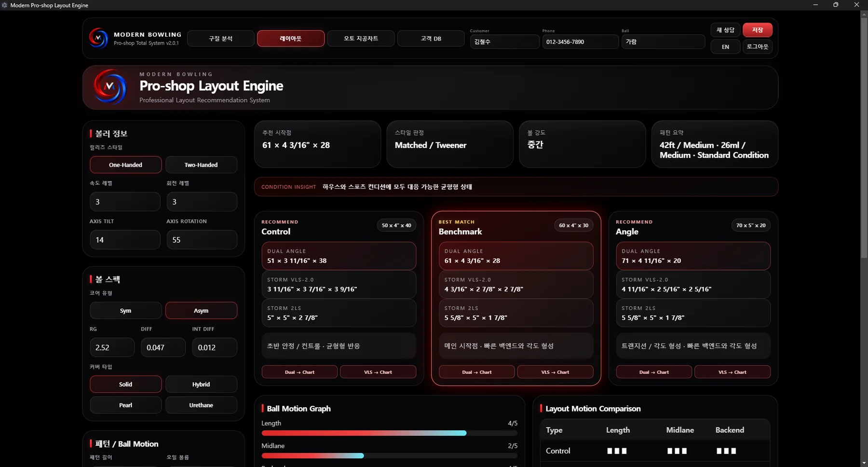The height and width of the screenshot is (467, 868).
Task: Click the 회전 레벨 field
Action: (202, 202)
